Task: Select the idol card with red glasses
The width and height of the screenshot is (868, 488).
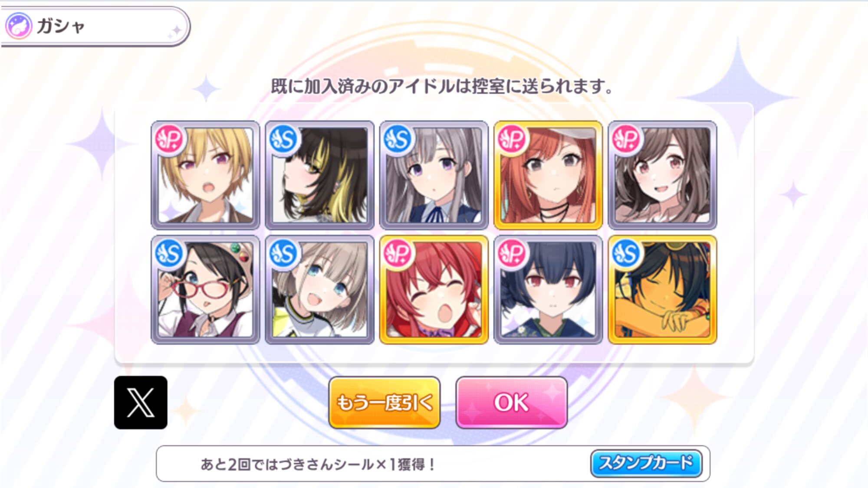Action: click(x=205, y=290)
